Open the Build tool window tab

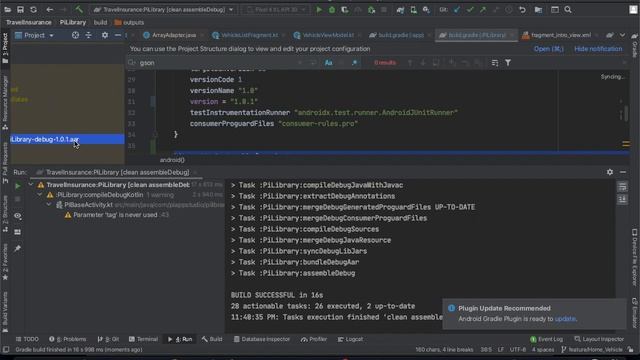[x=212, y=339]
